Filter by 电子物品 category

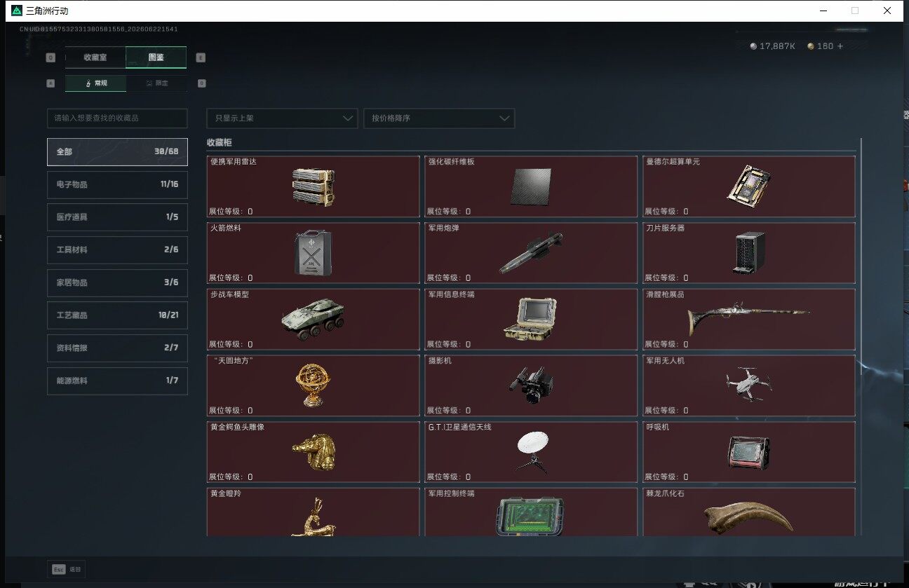coord(117,185)
